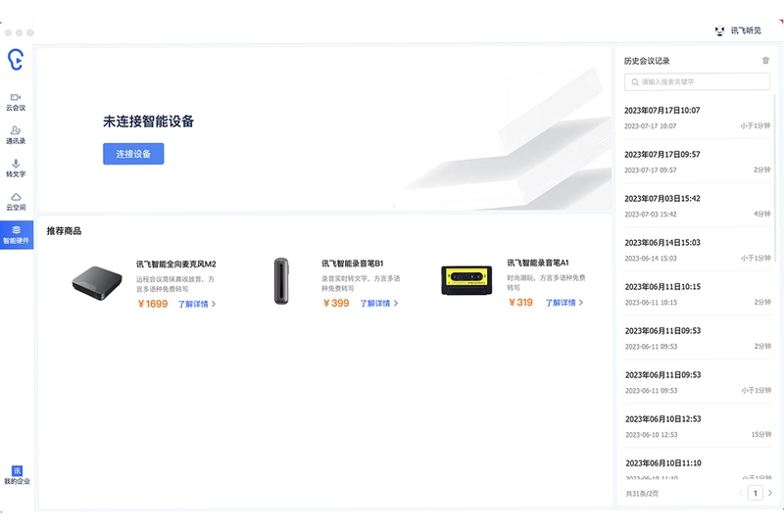
Task: Open the 2023年07月17日10:07 meeting record
Action: pos(697,118)
